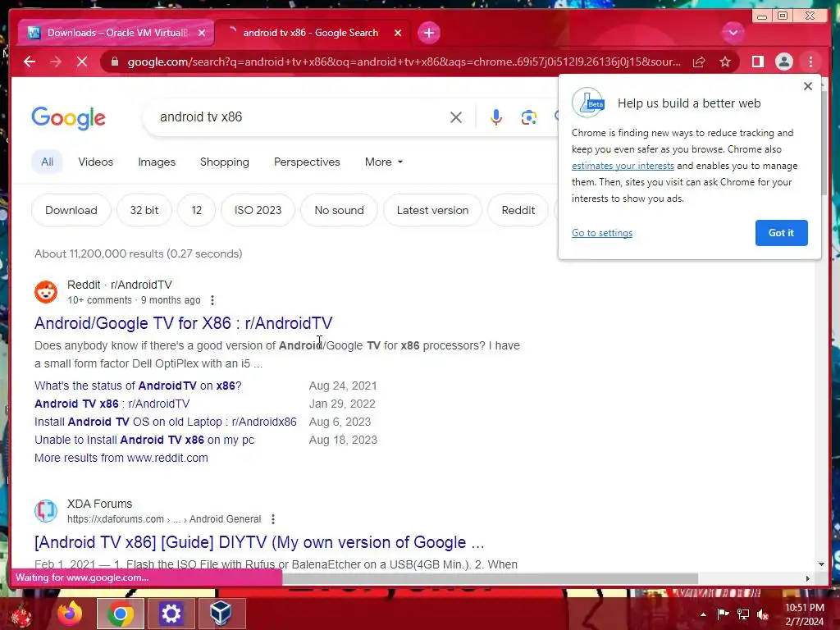This screenshot has height=630, width=840.
Task: Click the Got it button
Action: [781, 233]
